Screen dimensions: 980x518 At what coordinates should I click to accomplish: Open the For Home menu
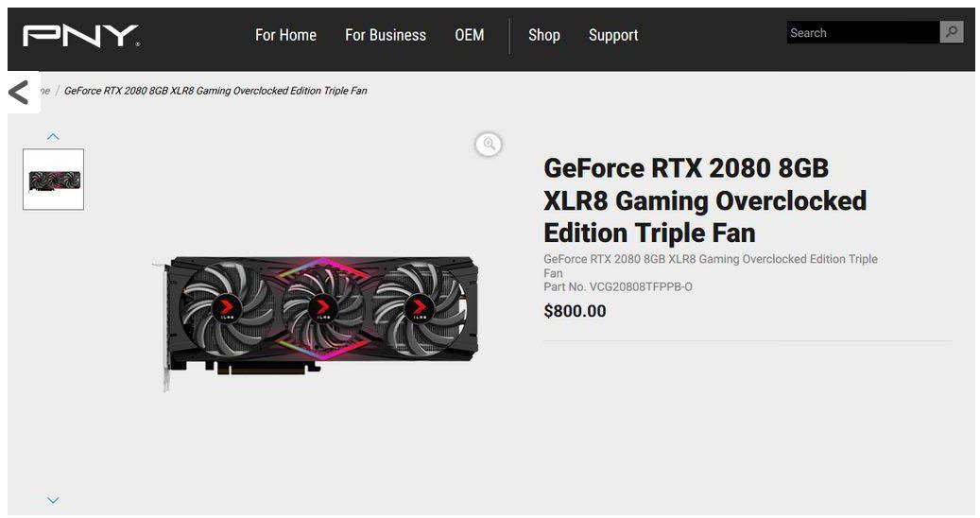(285, 35)
